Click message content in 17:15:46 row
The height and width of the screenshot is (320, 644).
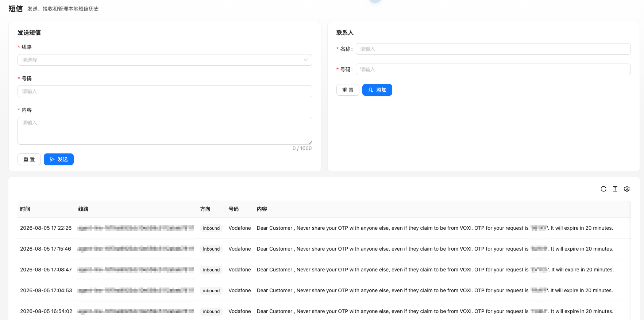435,249
